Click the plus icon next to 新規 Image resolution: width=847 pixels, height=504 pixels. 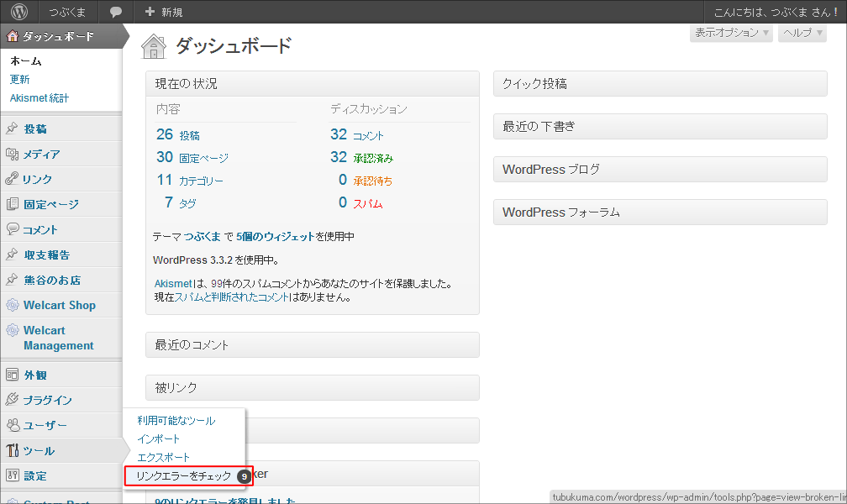point(150,12)
